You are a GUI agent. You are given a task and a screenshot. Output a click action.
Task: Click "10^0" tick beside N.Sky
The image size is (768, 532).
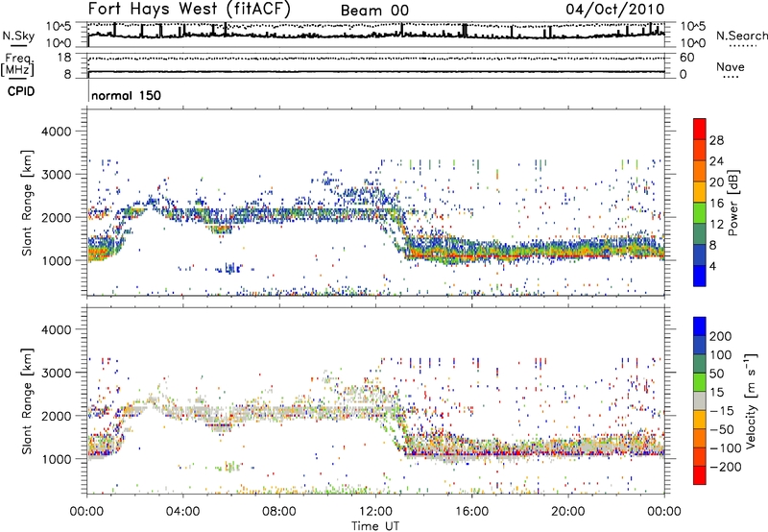[59, 43]
